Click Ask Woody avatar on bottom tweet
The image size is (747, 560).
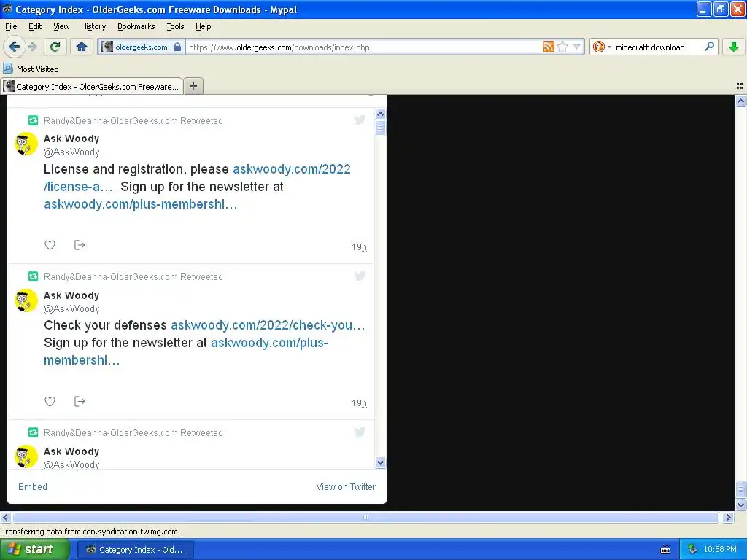(26, 456)
